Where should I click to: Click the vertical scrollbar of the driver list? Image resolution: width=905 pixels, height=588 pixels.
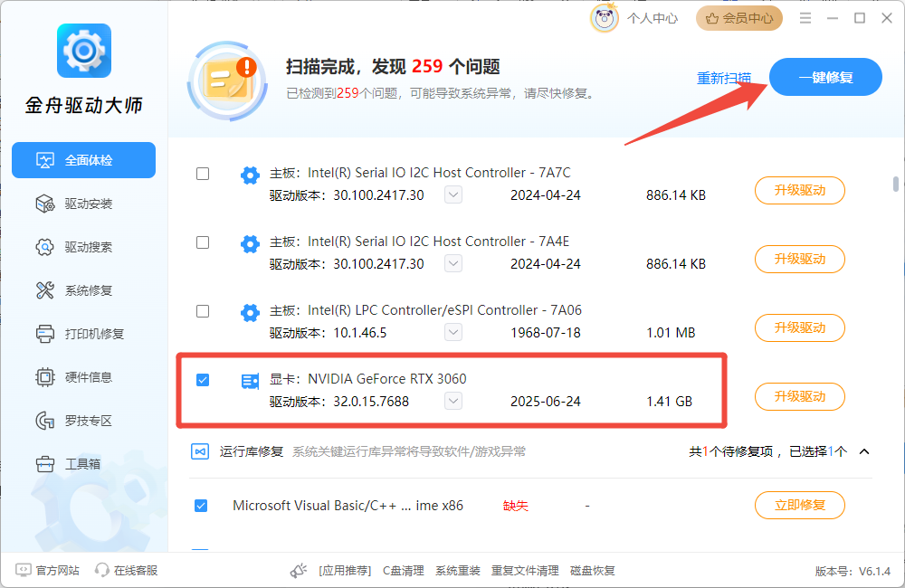(x=895, y=184)
